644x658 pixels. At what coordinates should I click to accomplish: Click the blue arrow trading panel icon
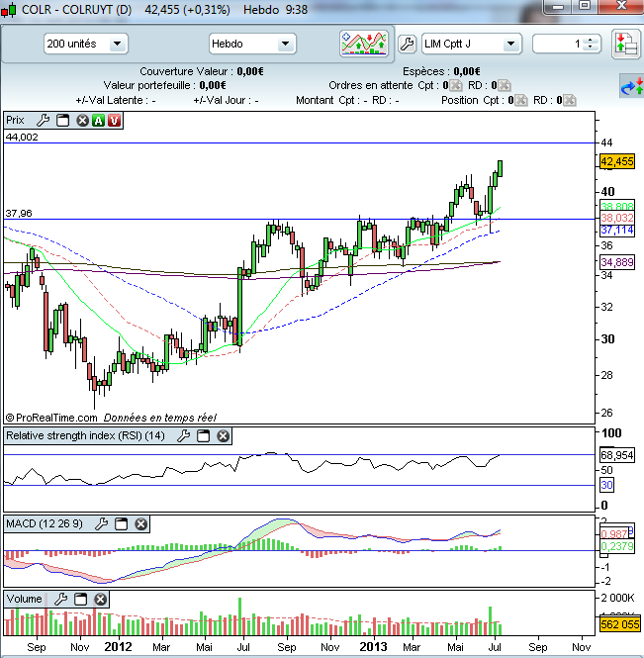point(632,86)
